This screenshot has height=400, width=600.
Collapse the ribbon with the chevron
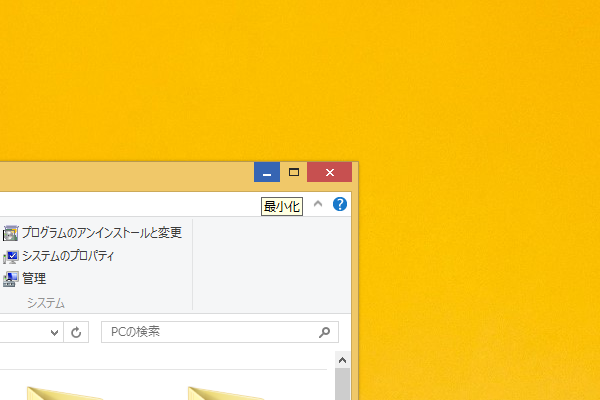point(318,204)
